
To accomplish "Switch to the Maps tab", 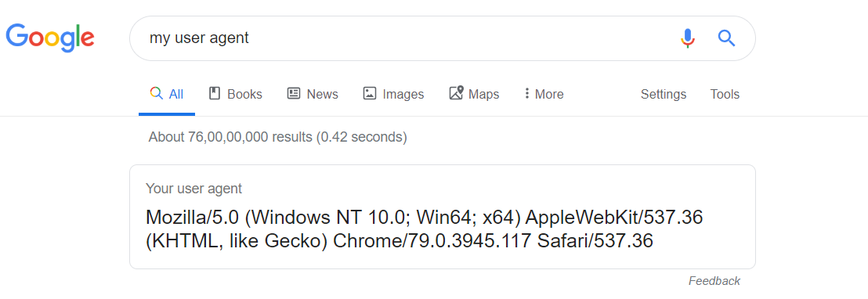I will pyautogui.click(x=474, y=94).
